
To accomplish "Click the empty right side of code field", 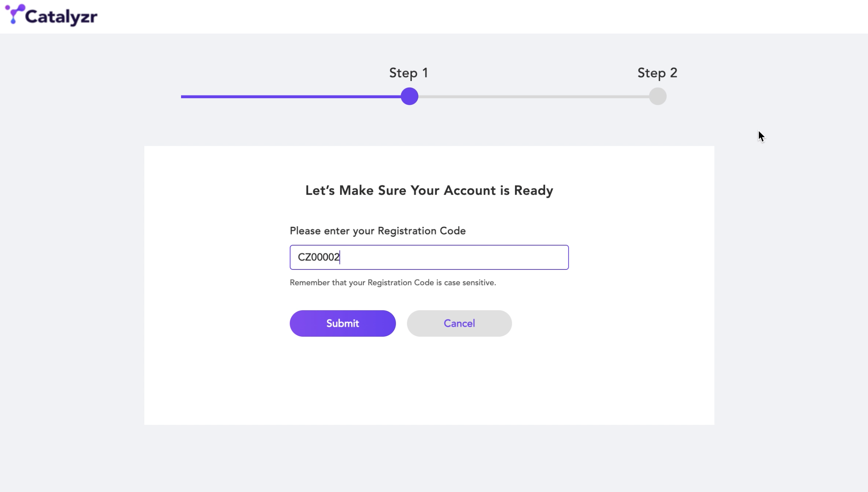I will 469,257.
